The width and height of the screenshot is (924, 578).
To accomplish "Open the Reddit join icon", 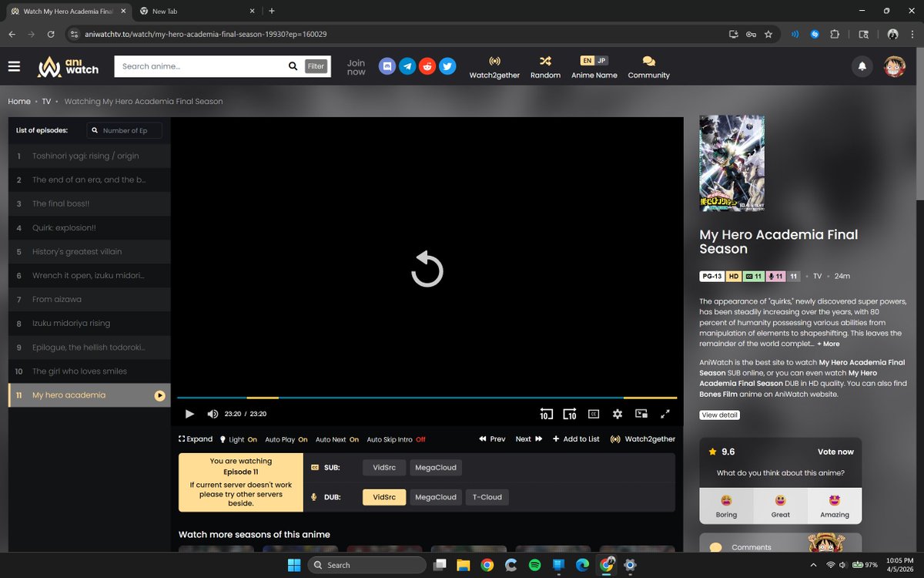I will tap(427, 66).
